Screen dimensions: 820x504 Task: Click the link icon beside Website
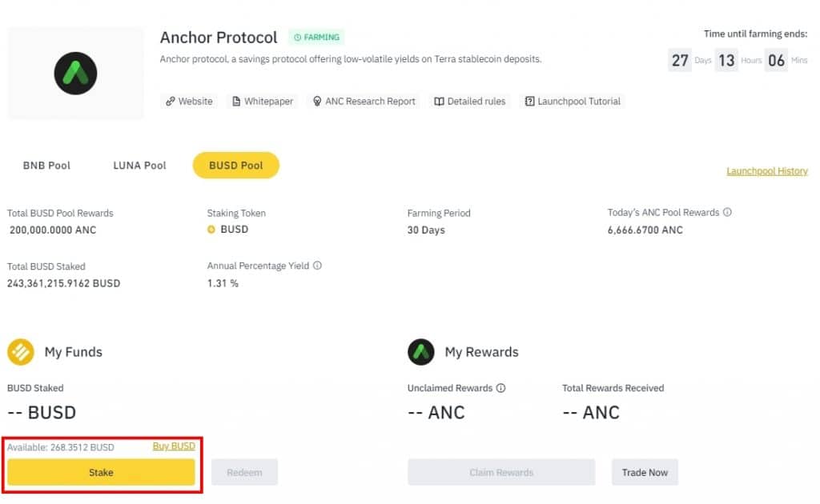[x=170, y=102]
